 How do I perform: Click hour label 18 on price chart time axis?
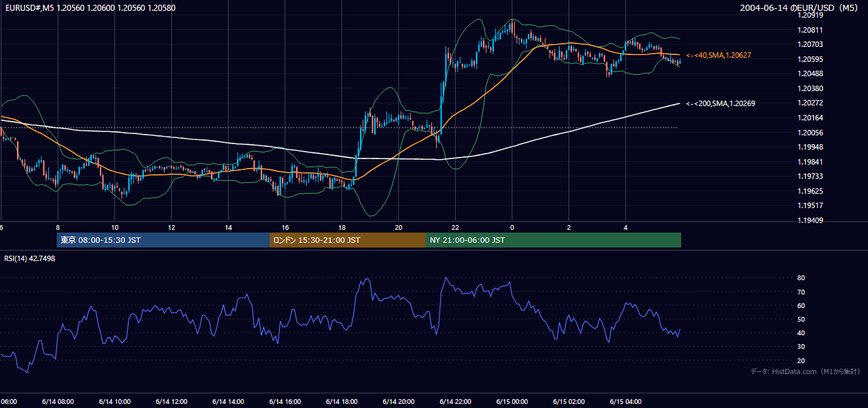coord(342,227)
